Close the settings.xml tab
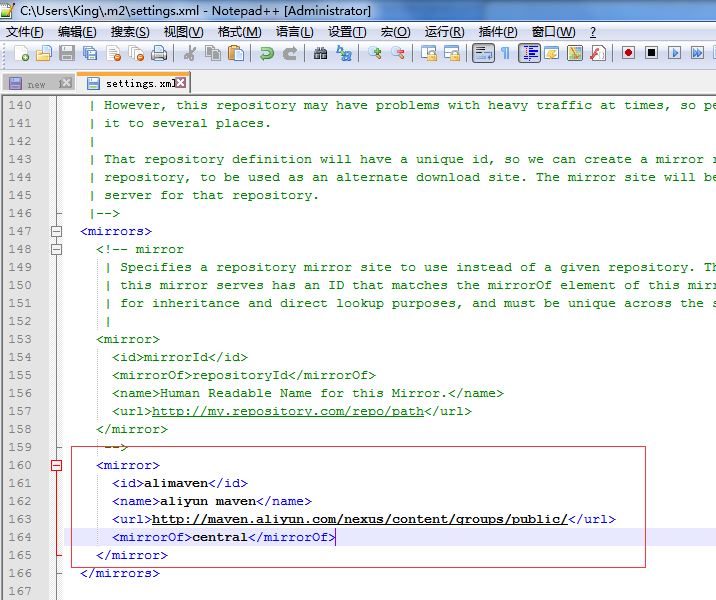The width and height of the screenshot is (716, 600). click(x=182, y=83)
